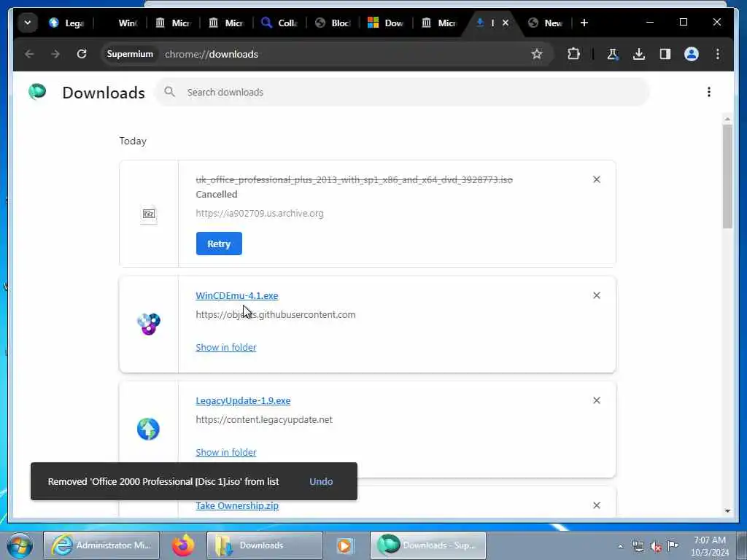This screenshot has width=747, height=560.
Task: Click the Search downloads field
Action: (x=402, y=93)
